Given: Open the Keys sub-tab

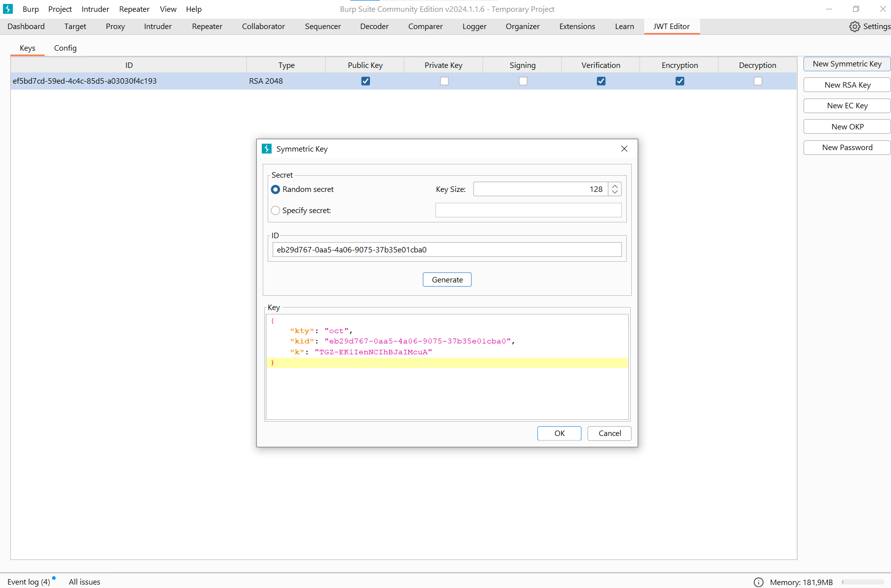Looking at the screenshot, I should pyautogui.click(x=28, y=48).
